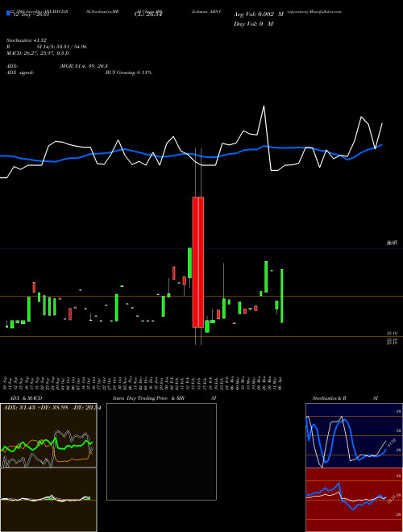The width and height of the screenshot is (403, 532).
Task: Open the ADX line chart thumbnail
Action: pos(48,435)
